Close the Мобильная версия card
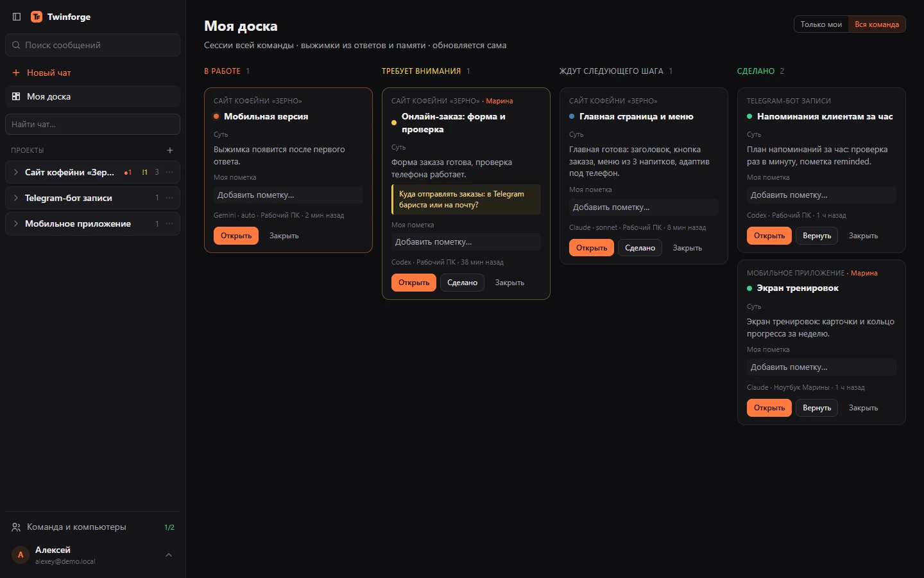The height and width of the screenshot is (578, 924). coord(284,236)
